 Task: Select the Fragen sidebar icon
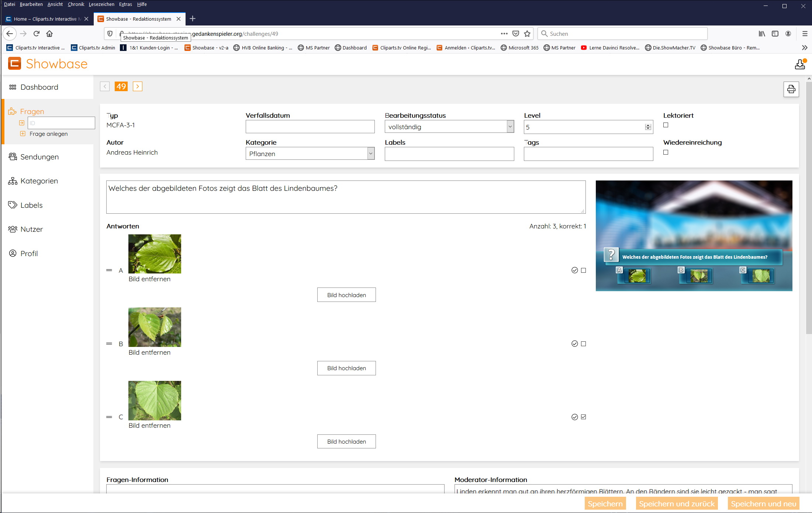[12, 111]
